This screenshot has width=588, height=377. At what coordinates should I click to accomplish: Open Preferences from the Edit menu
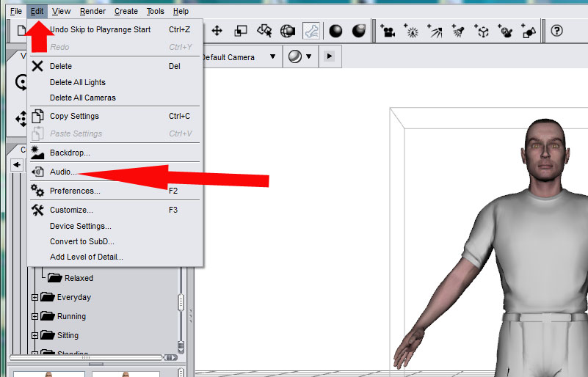pos(115,191)
